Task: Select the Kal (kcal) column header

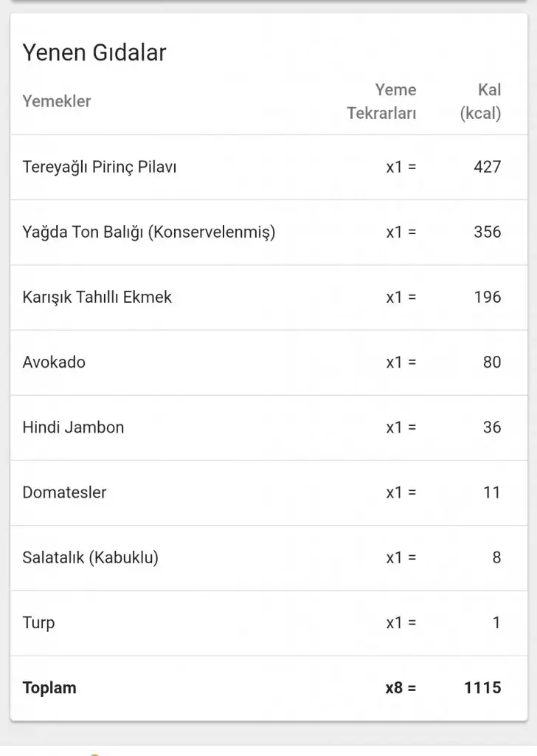Action: (481, 102)
